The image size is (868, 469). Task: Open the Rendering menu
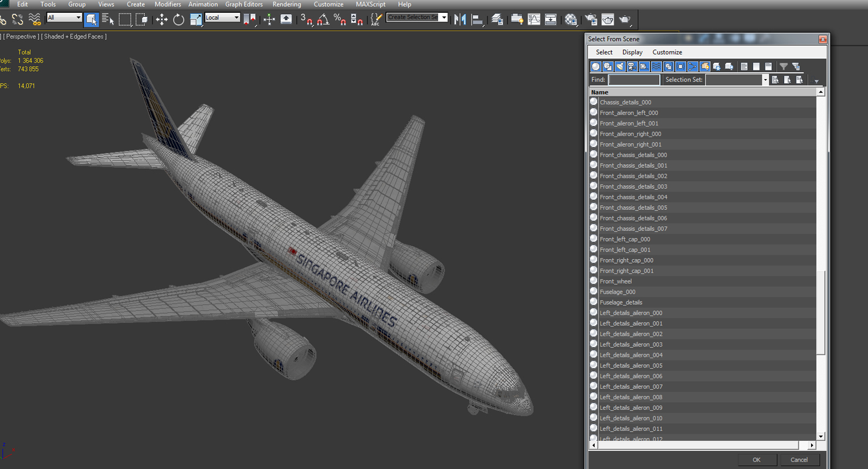tap(287, 4)
